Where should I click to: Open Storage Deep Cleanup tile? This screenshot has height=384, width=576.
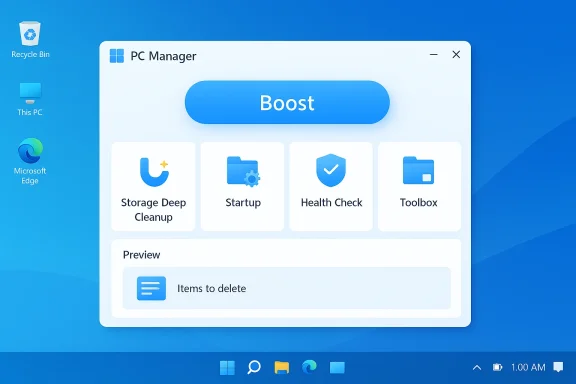click(153, 187)
